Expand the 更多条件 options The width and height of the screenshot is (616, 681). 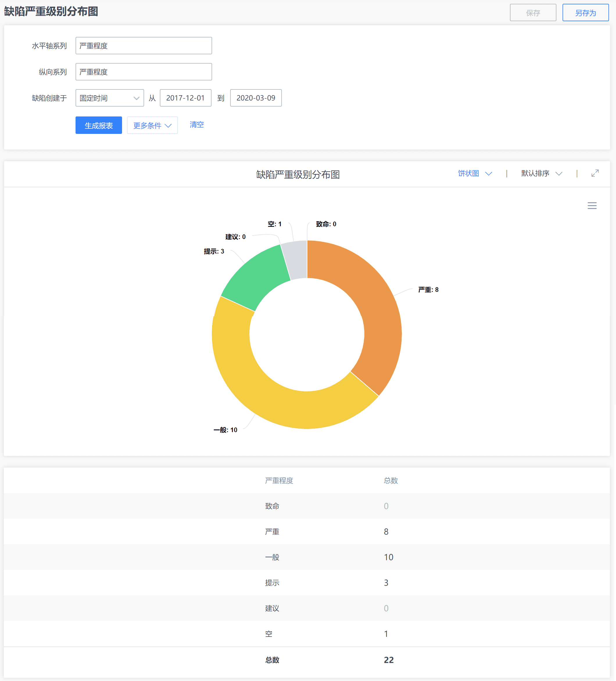pyautogui.click(x=152, y=125)
